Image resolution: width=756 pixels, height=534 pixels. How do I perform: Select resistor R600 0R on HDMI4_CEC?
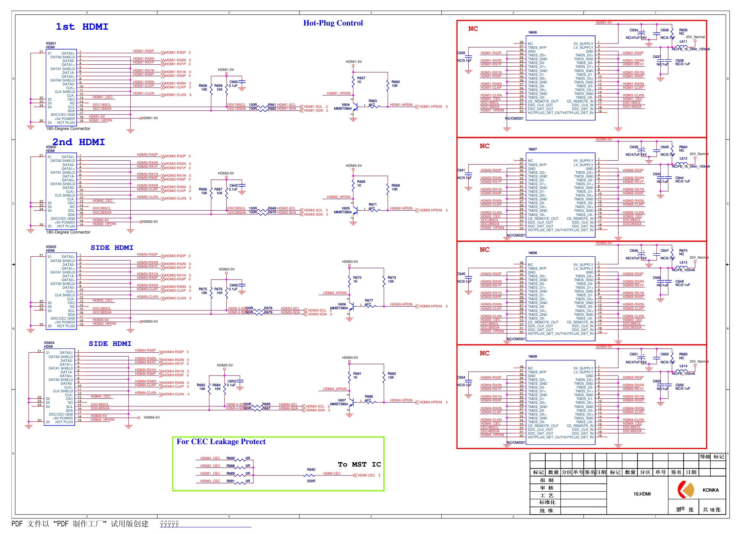click(240, 460)
